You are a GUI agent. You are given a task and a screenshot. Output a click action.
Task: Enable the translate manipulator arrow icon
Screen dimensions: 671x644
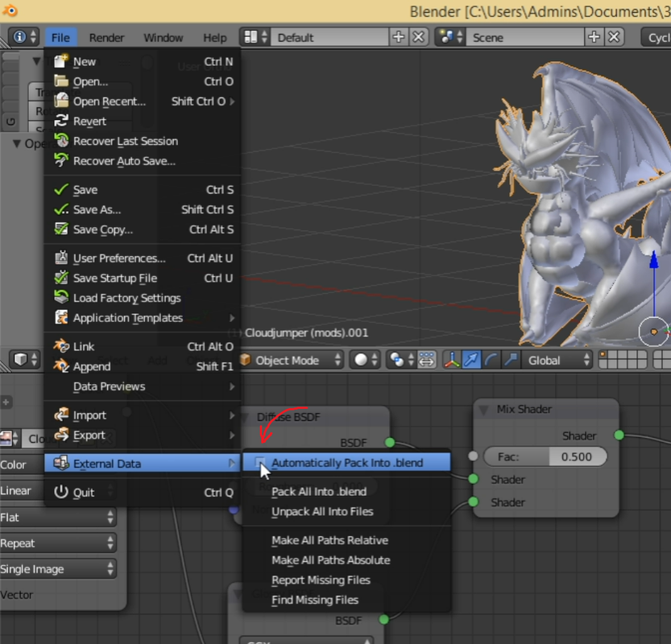[471, 360]
